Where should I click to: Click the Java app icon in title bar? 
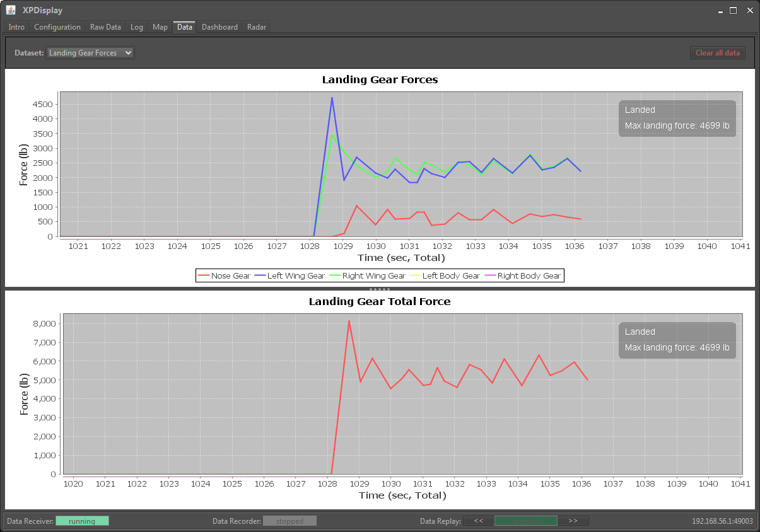click(x=11, y=10)
